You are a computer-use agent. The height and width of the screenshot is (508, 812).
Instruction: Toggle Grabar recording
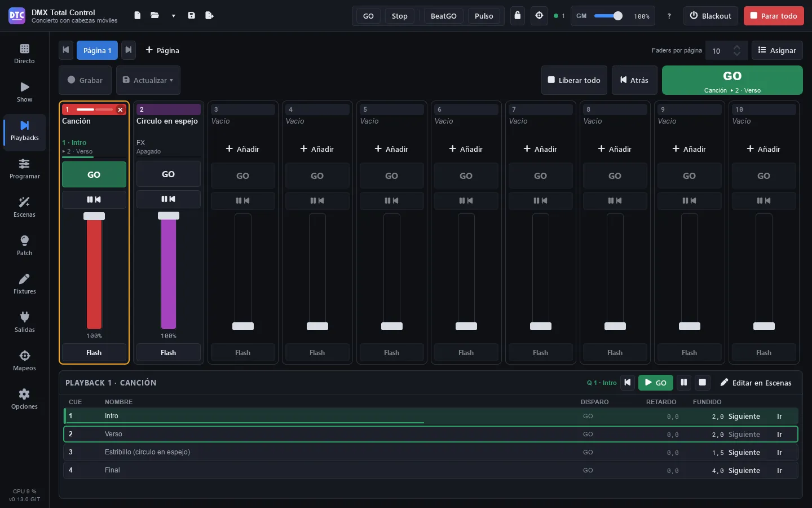85,80
